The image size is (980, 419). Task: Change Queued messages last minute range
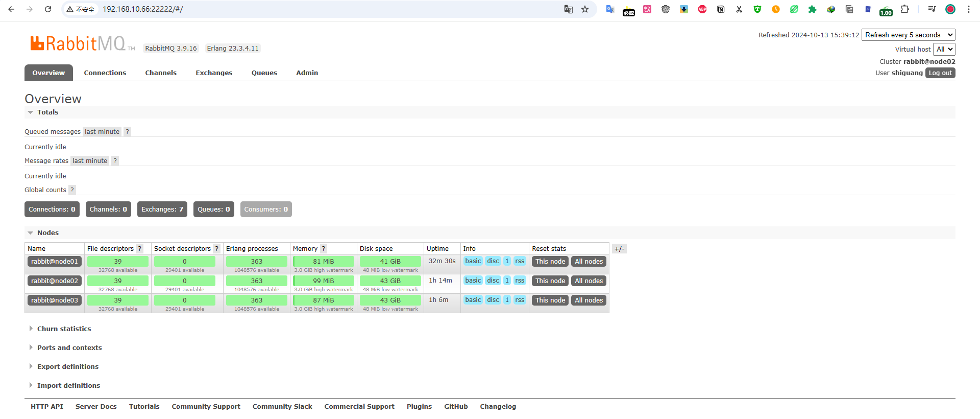[102, 132]
